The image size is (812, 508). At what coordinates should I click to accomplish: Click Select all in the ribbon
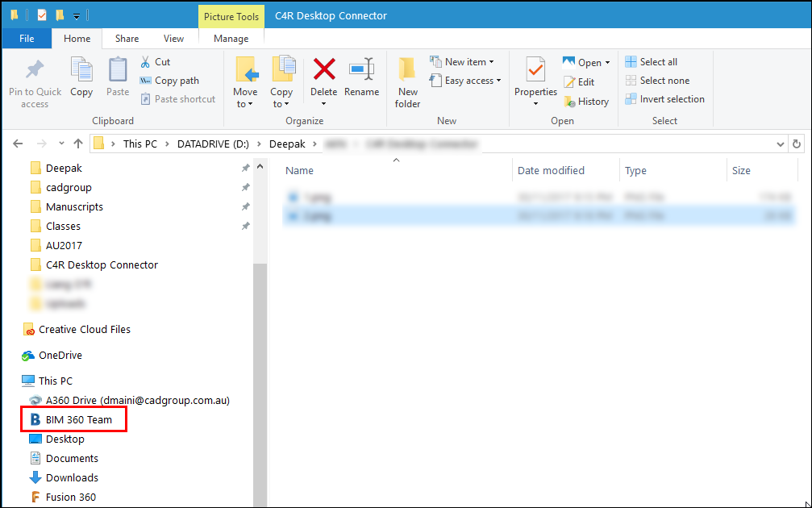(x=651, y=61)
